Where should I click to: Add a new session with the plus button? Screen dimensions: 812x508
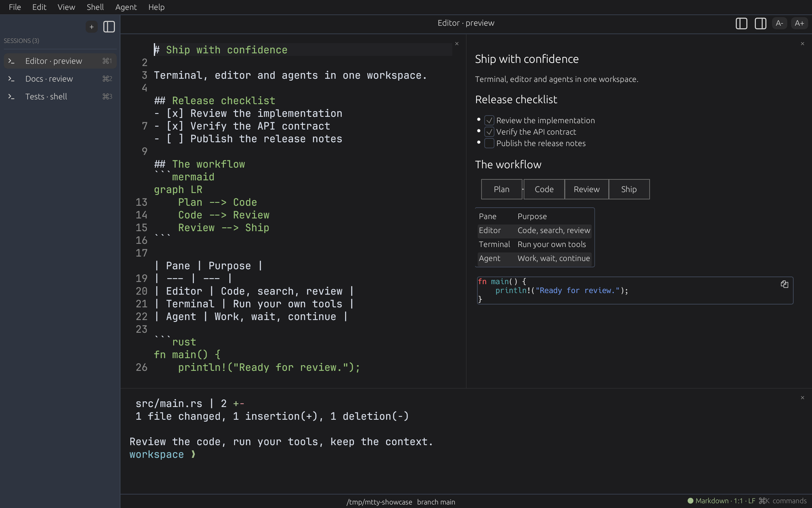point(91,27)
